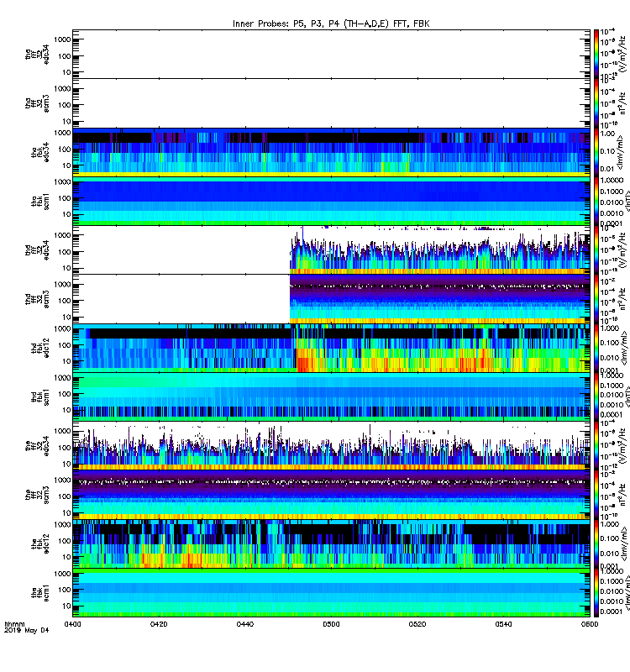Select the 0400 time axis label
630x672 pixels.
point(72,624)
